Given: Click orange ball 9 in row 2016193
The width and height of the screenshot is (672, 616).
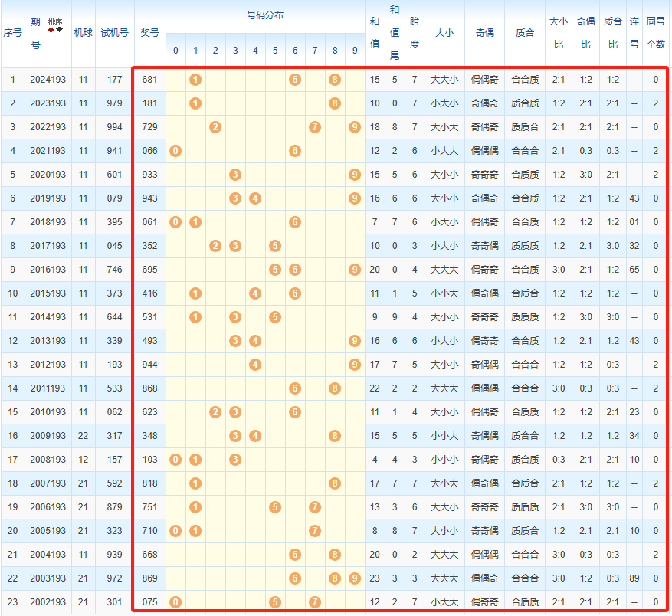Looking at the screenshot, I should [x=354, y=270].
